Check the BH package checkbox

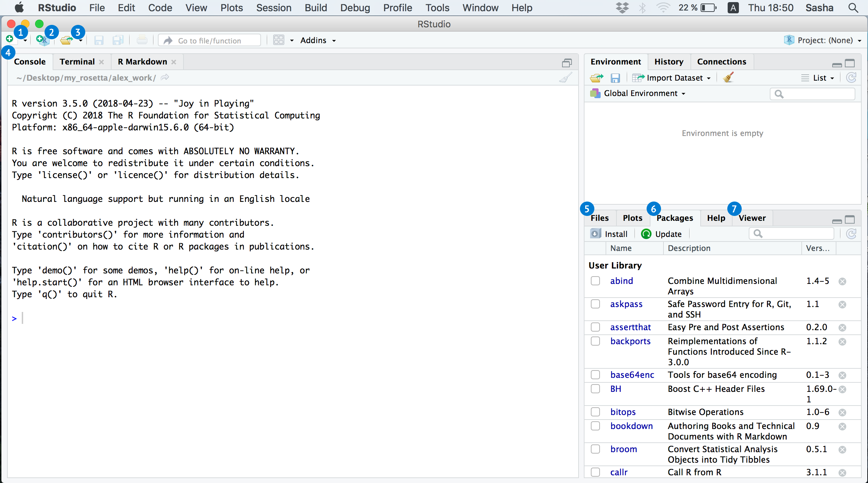(x=595, y=389)
